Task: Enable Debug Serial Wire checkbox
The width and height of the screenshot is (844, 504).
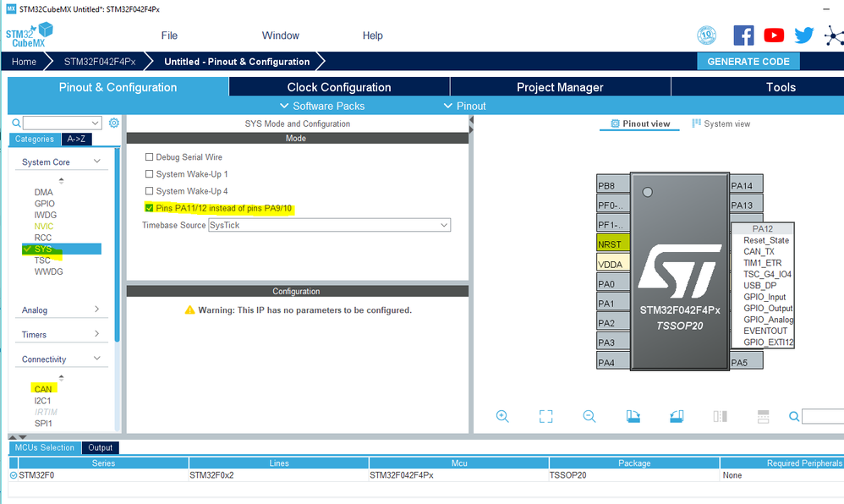Action: pyautogui.click(x=149, y=157)
